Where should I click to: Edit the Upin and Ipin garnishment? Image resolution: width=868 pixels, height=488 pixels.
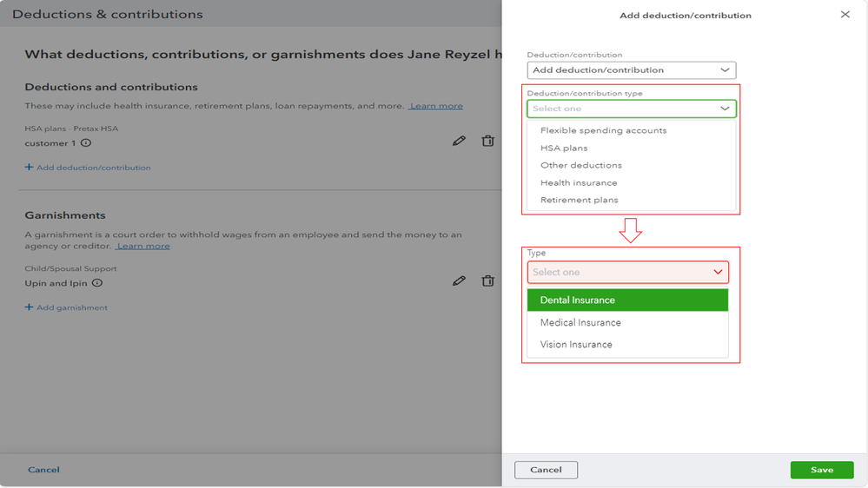click(x=459, y=280)
